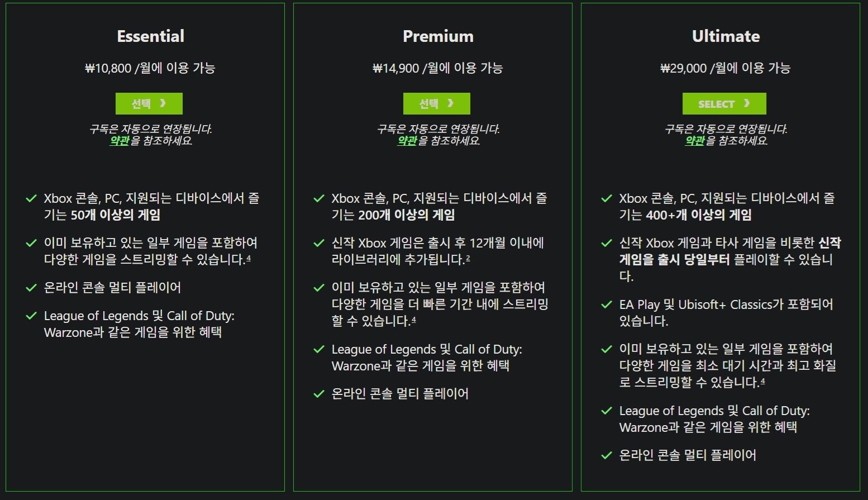This screenshot has height=500, width=868.
Task: Click the Premium plan 선택 button
Action: pos(437,104)
